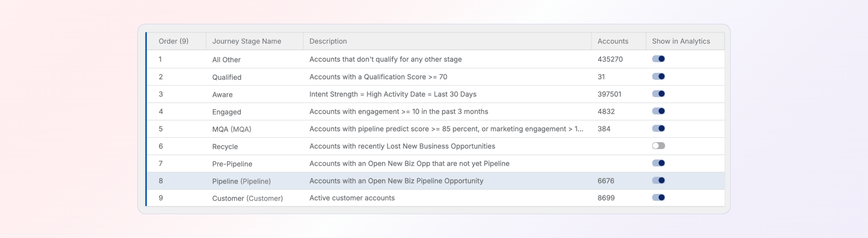This screenshot has height=238, width=868.
Task: Select the Pipeline (Pipeline) stage name
Action: (241, 181)
